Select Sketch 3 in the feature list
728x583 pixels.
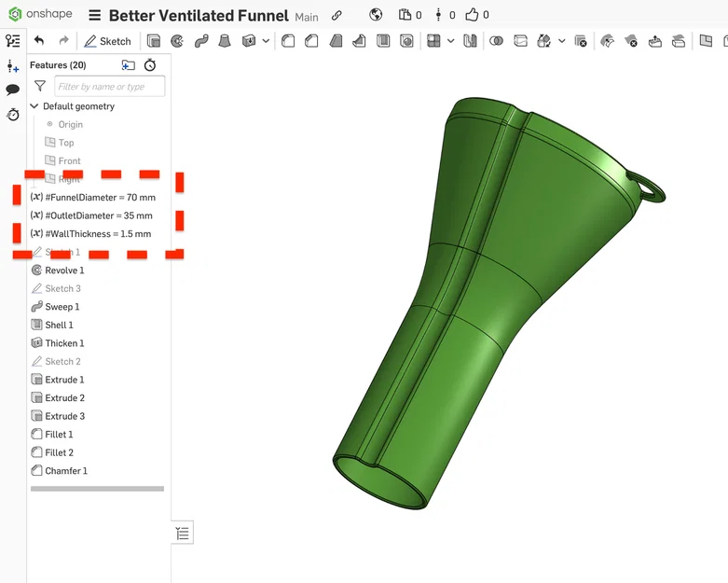click(56, 288)
